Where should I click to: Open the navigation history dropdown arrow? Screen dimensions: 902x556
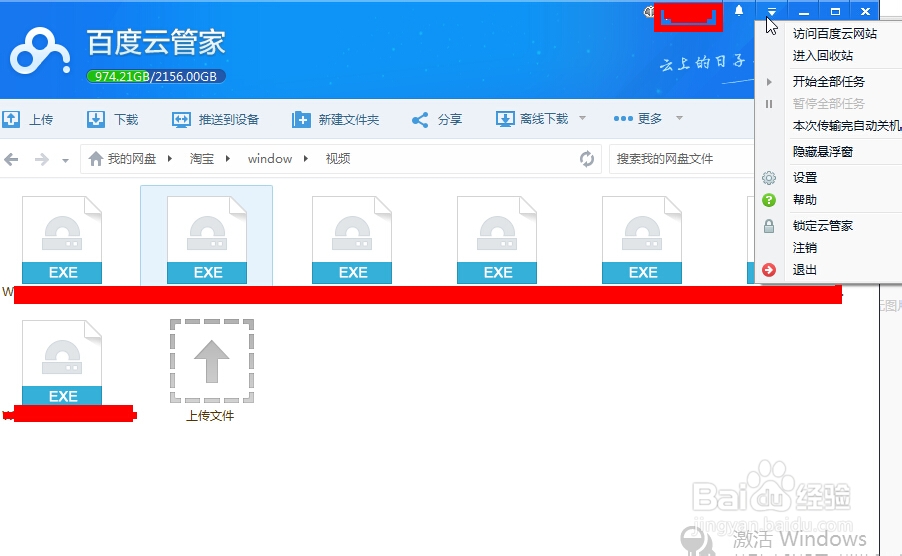[x=66, y=160]
